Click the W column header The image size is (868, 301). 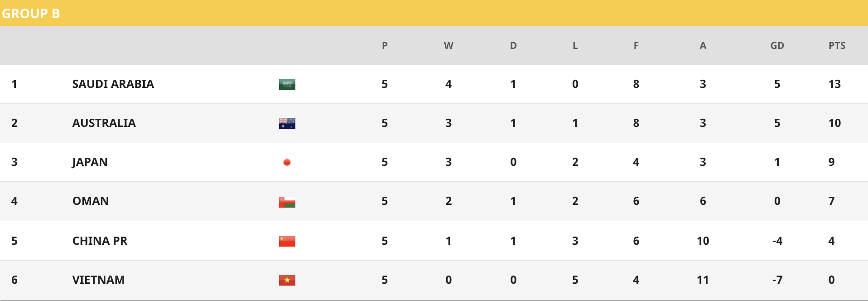pyautogui.click(x=448, y=45)
